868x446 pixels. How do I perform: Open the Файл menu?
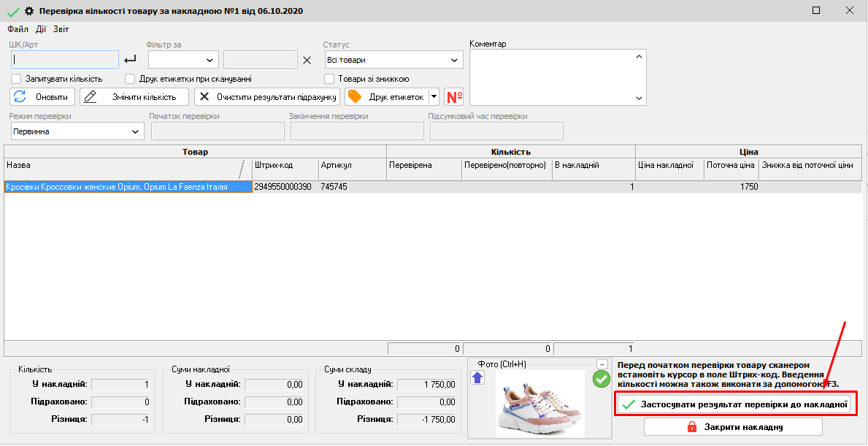click(x=18, y=29)
